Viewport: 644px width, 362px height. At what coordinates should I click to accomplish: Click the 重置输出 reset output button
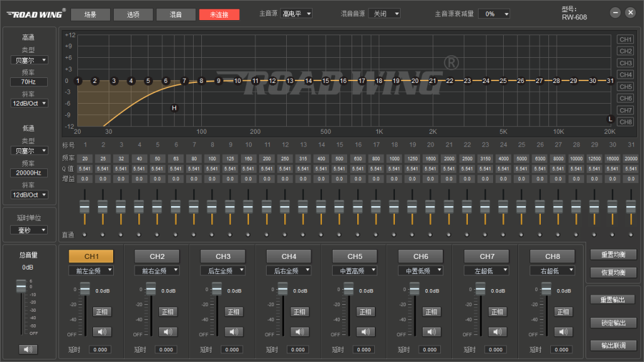coord(613,300)
